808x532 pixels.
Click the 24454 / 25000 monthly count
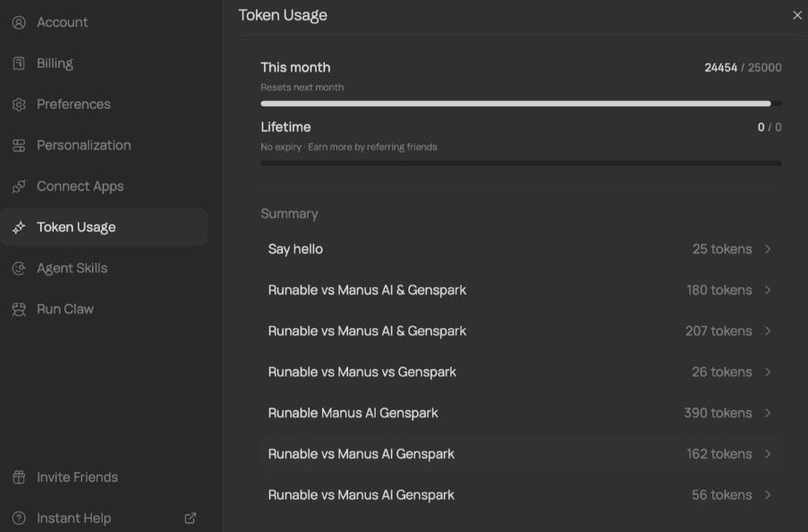[x=743, y=67]
